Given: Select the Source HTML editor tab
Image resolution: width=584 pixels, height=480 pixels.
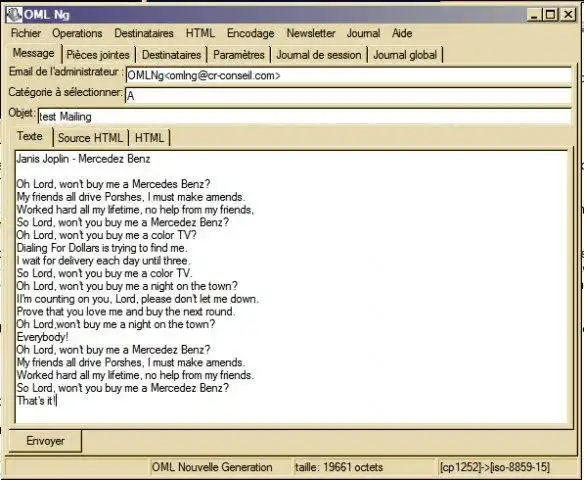Looking at the screenshot, I should [x=90, y=138].
